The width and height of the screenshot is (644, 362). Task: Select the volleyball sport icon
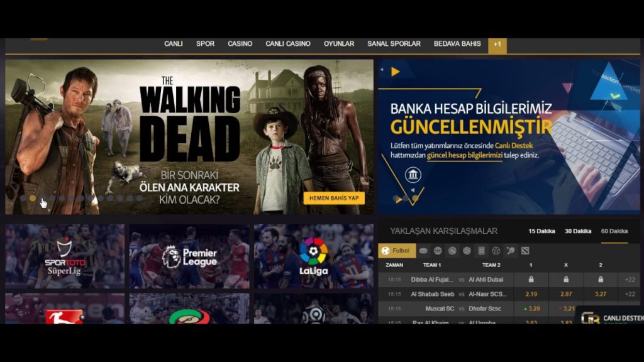(467, 251)
